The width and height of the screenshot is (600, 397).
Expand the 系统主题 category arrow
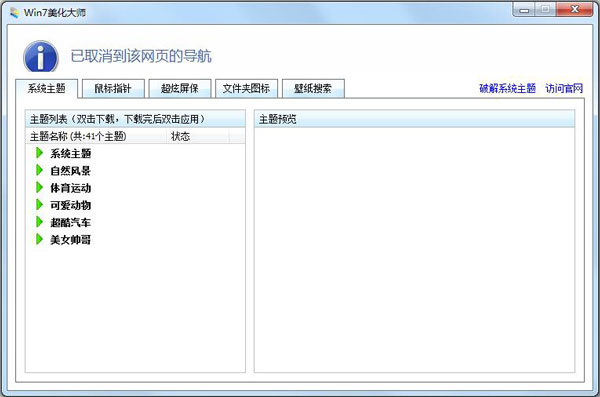(x=39, y=153)
